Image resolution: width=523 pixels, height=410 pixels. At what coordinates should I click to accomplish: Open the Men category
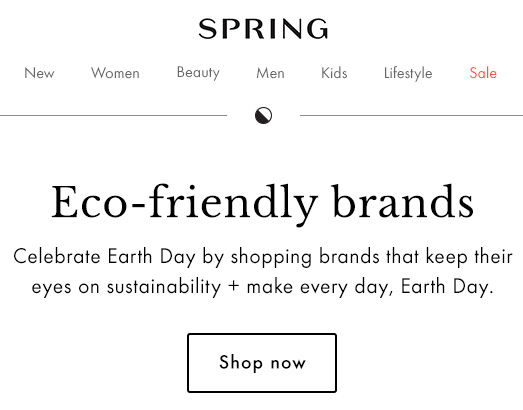click(x=271, y=73)
